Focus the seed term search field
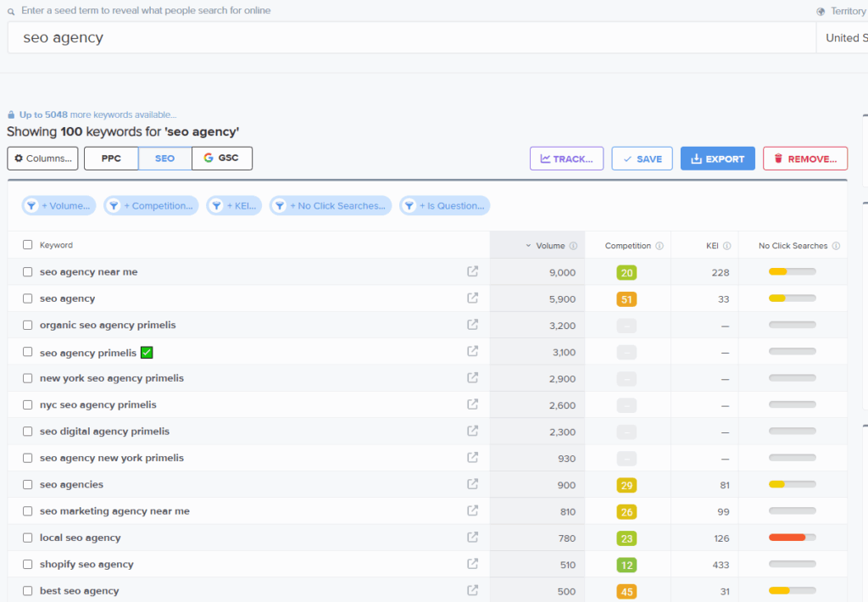 (412, 37)
